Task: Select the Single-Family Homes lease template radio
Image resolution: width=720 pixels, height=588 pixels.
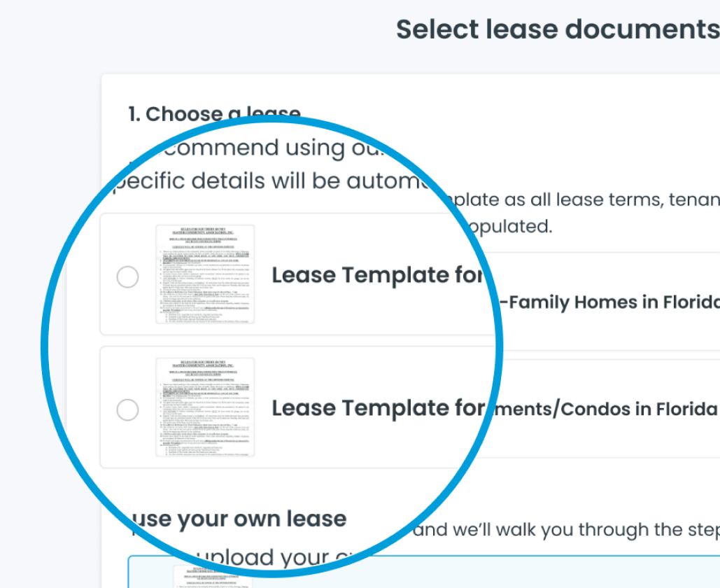Action: click(127, 278)
